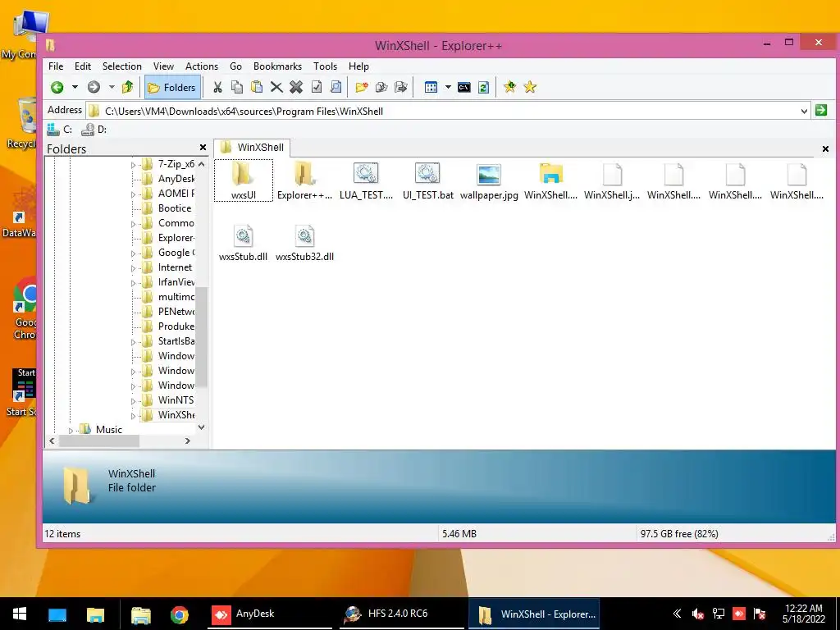Toggle the Folders pane button
Image resolution: width=840 pixels, height=630 pixels.
click(x=172, y=87)
